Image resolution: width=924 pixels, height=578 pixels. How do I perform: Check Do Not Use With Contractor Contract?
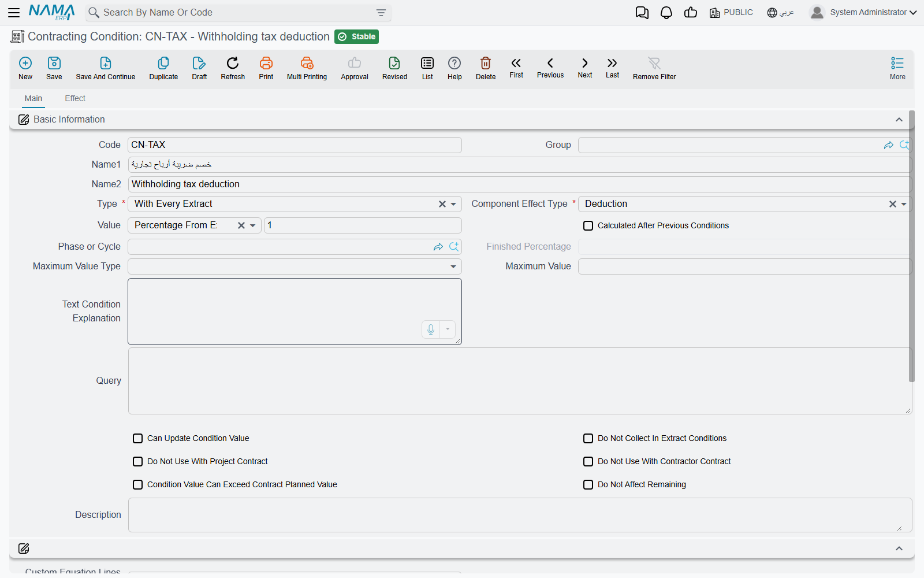pyautogui.click(x=588, y=461)
